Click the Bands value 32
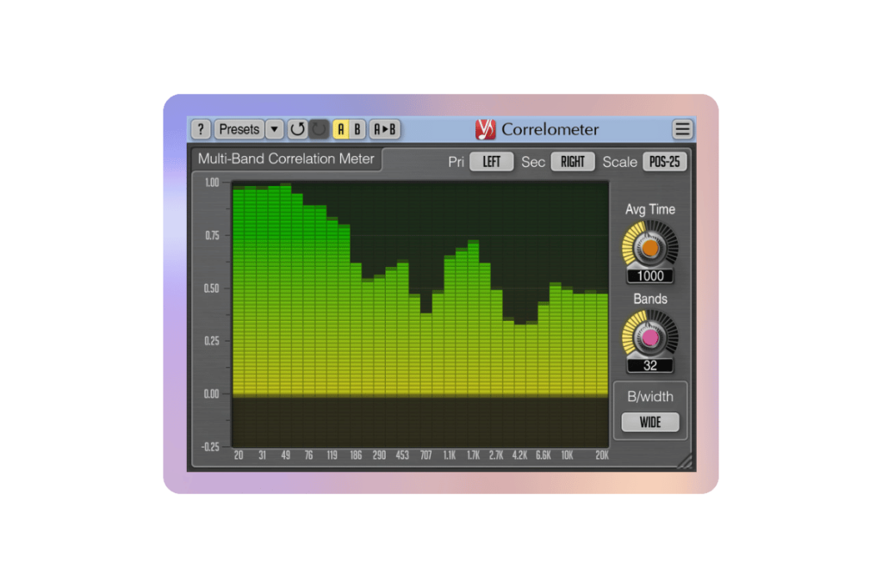 click(650, 366)
